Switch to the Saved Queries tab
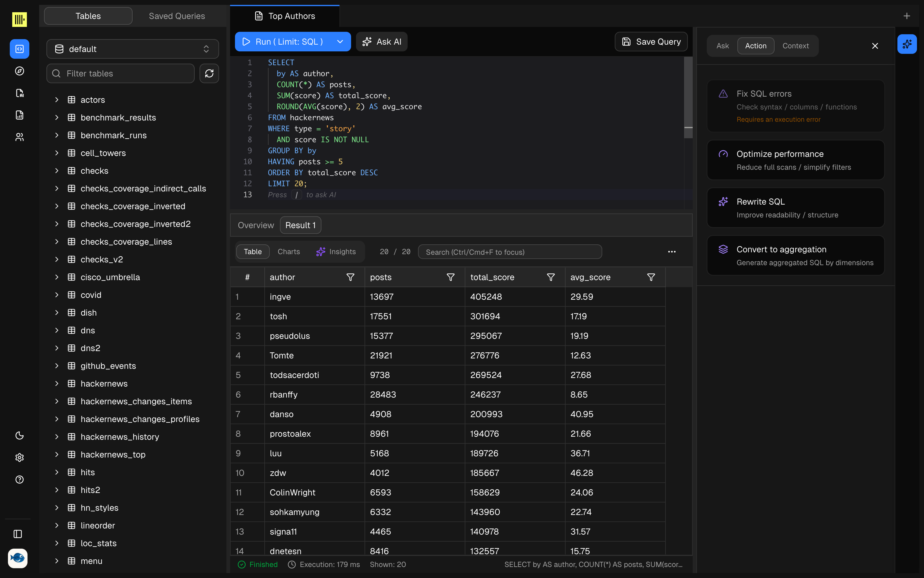This screenshot has height=578, width=924. (x=177, y=16)
